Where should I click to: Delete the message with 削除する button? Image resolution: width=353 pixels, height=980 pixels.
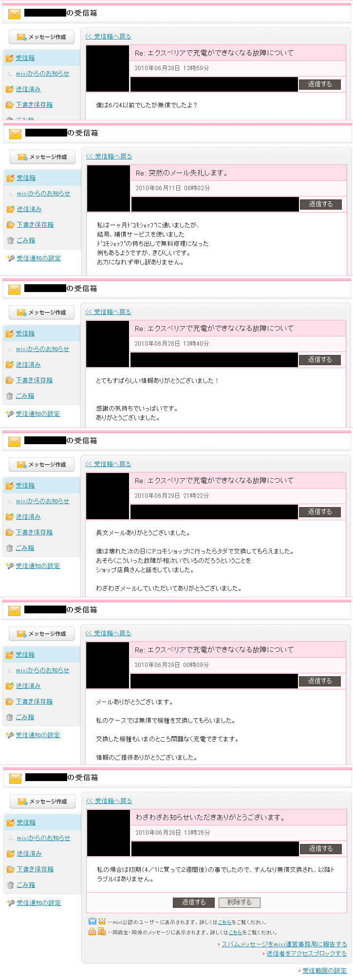[239, 902]
